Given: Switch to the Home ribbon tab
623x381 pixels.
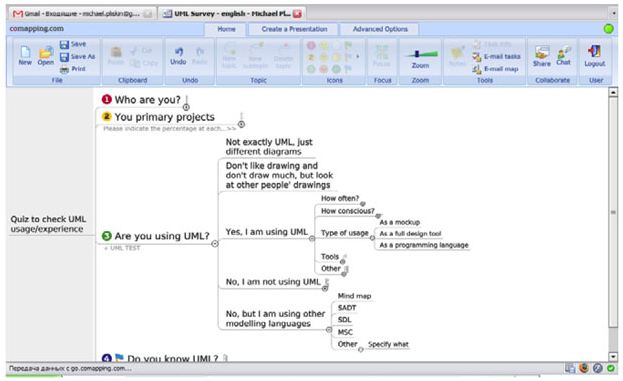Looking at the screenshot, I should pyautogui.click(x=226, y=29).
